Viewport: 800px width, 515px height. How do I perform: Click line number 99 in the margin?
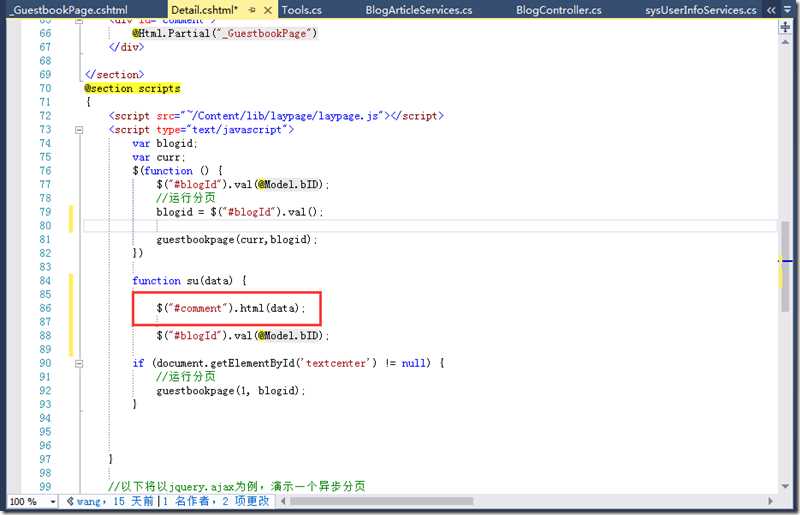(45, 487)
